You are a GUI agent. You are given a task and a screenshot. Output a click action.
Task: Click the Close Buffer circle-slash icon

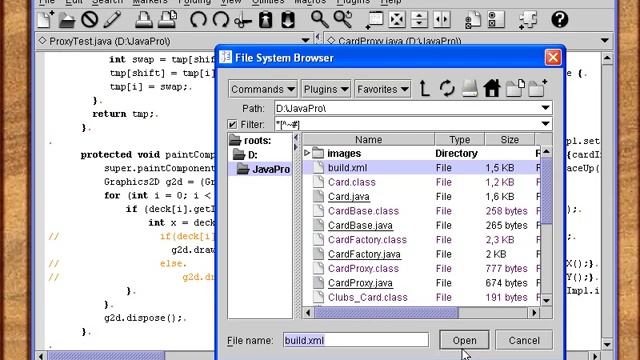89,20
